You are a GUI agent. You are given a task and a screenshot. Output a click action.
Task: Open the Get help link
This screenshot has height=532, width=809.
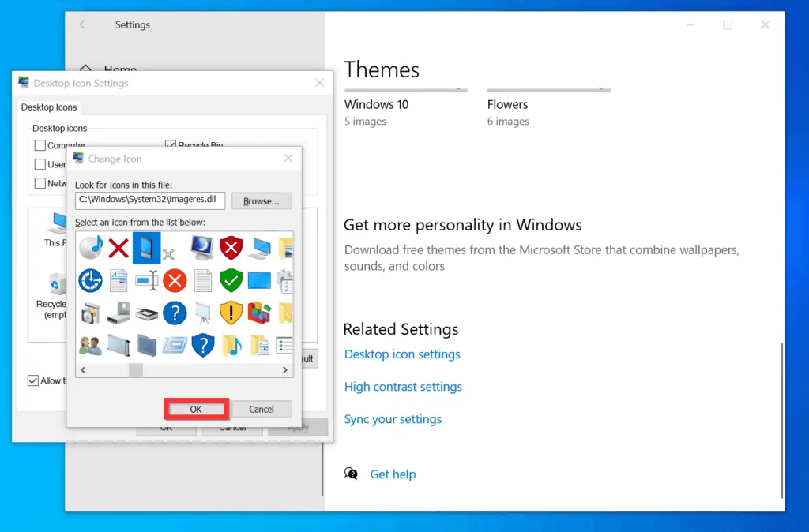(x=393, y=474)
